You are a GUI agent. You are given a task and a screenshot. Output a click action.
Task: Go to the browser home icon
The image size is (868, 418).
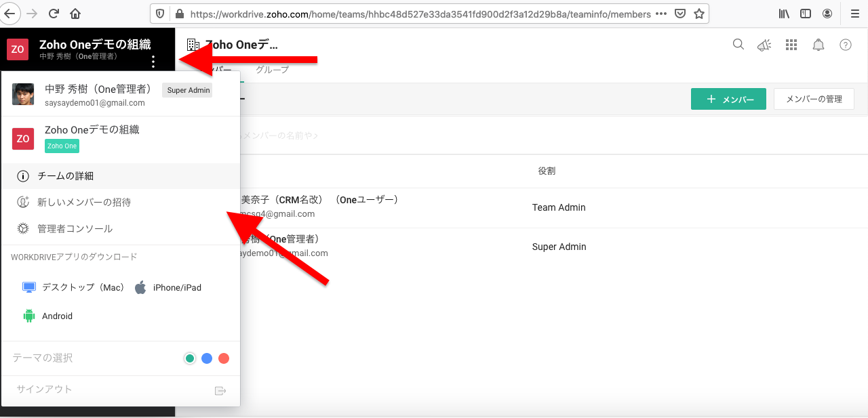coord(75,14)
